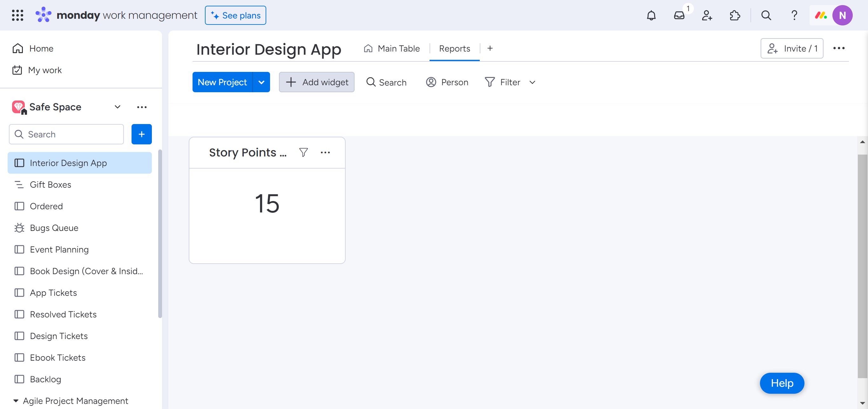Click the blue add item plus button
This screenshot has width=868, height=409.
[x=141, y=134]
